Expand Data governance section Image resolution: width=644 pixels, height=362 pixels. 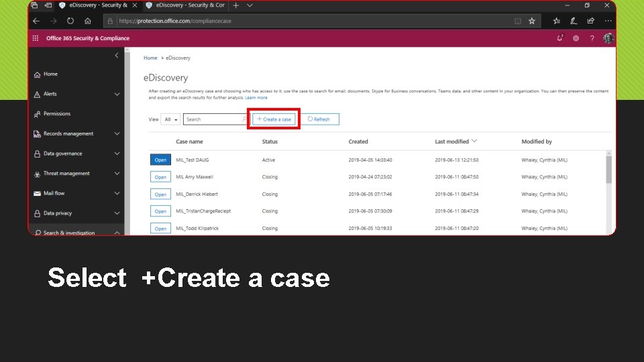(x=117, y=154)
